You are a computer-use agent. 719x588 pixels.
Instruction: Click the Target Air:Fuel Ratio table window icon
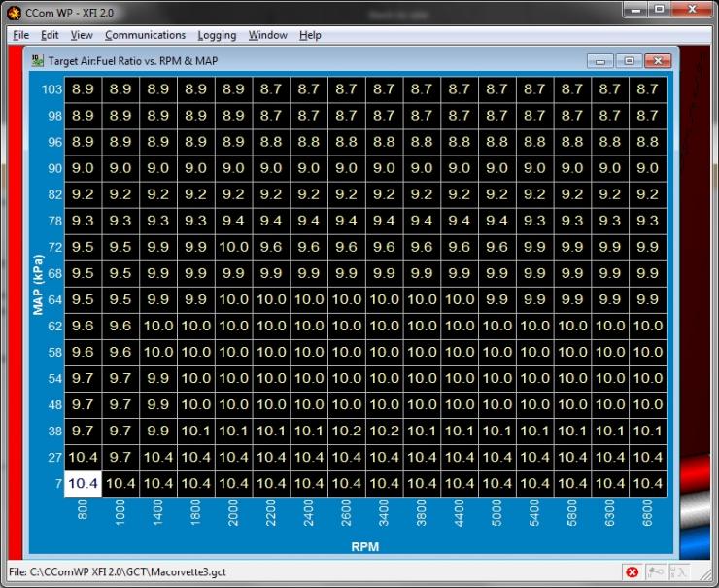(x=38, y=60)
